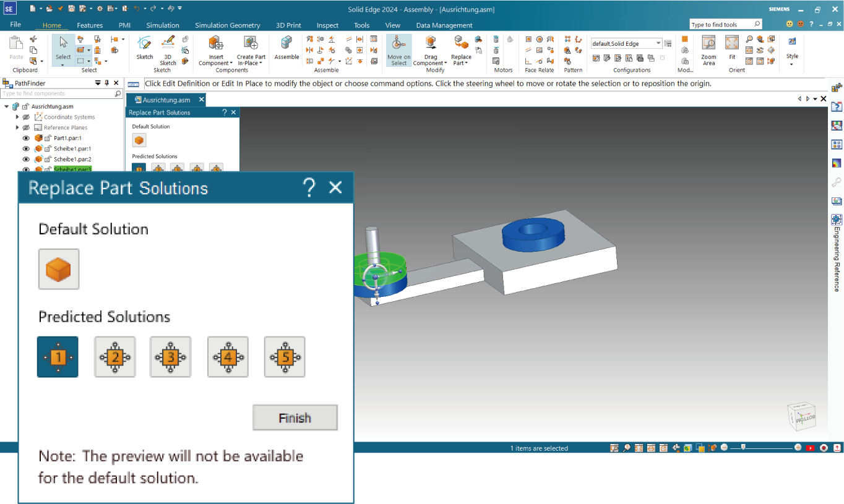This screenshot has height=504, width=844.
Task: Adjust the zoom slider in the status bar
Action: coord(744,448)
